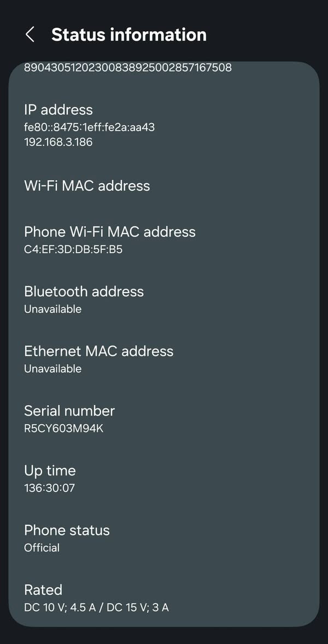Select the Phone Wi-Fi MAC address label
This screenshot has height=644, width=328.
(109, 232)
